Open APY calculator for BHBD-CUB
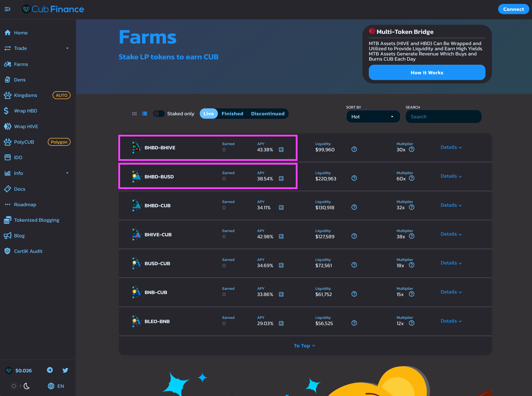The height and width of the screenshot is (396, 532). [x=281, y=208]
